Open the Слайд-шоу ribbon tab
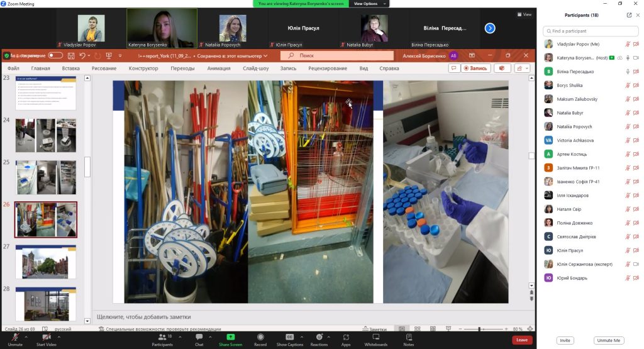 tap(255, 68)
